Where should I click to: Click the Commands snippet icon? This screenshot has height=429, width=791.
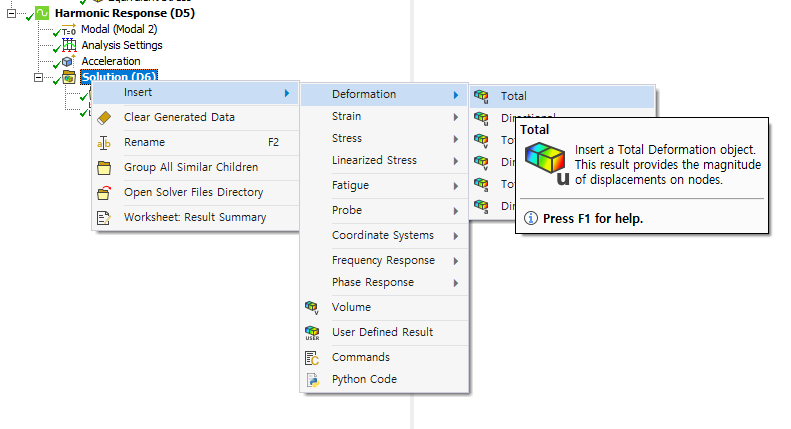click(x=312, y=358)
